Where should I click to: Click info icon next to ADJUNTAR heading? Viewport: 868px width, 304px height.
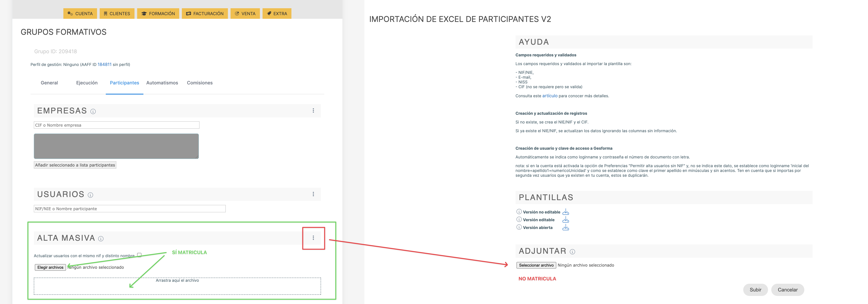coord(572,251)
